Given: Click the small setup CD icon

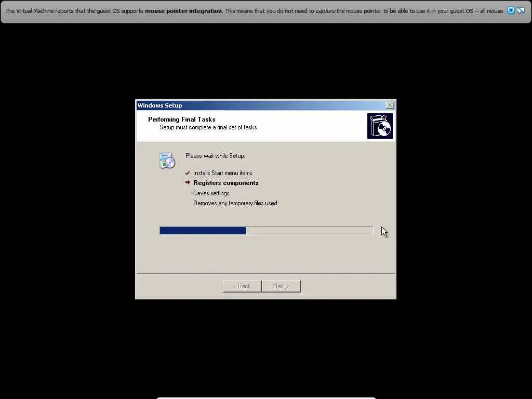Looking at the screenshot, I should [x=167, y=161].
